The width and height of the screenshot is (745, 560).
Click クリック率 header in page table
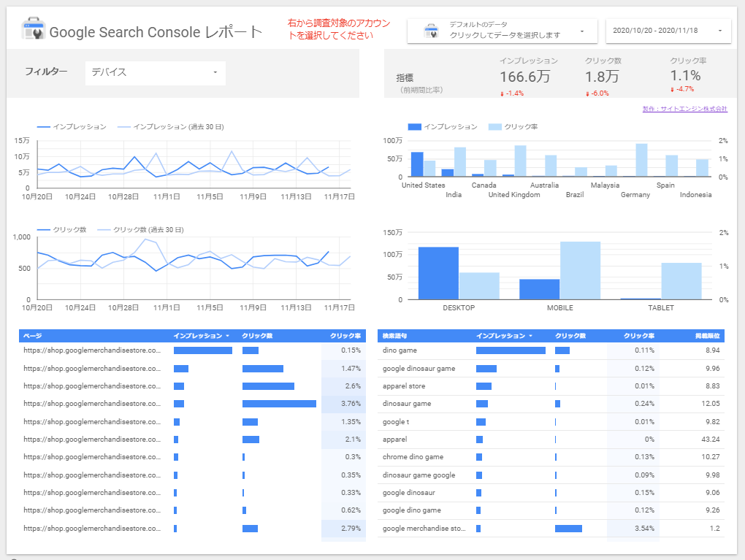coord(345,336)
